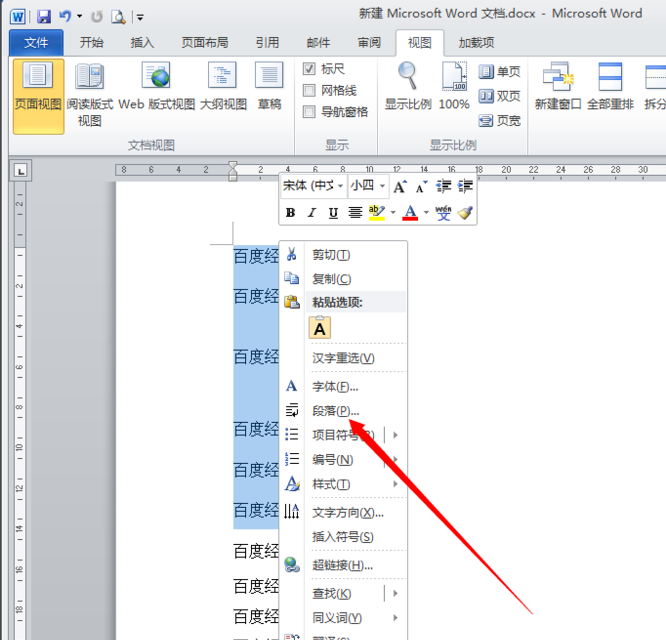The image size is (666, 640).
Task: Expand the highlight color dropdown arrow
Action: [x=393, y=212]
